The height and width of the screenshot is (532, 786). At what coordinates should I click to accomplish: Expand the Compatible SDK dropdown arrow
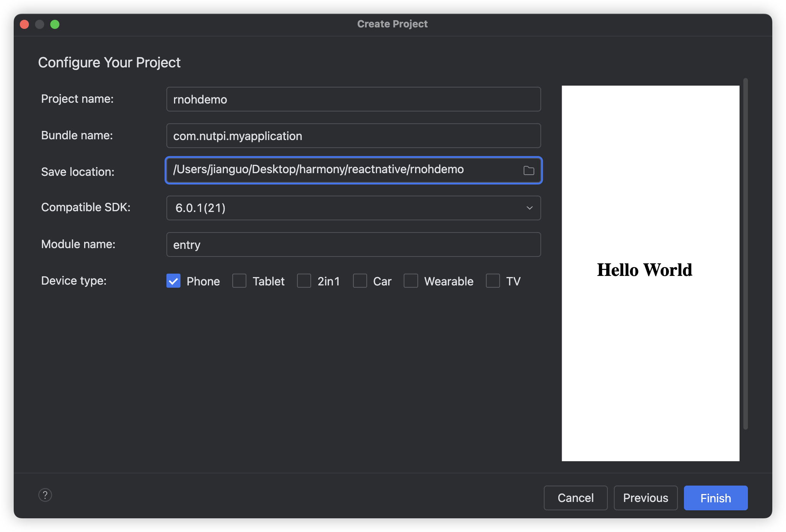click(x=529, y=208)
